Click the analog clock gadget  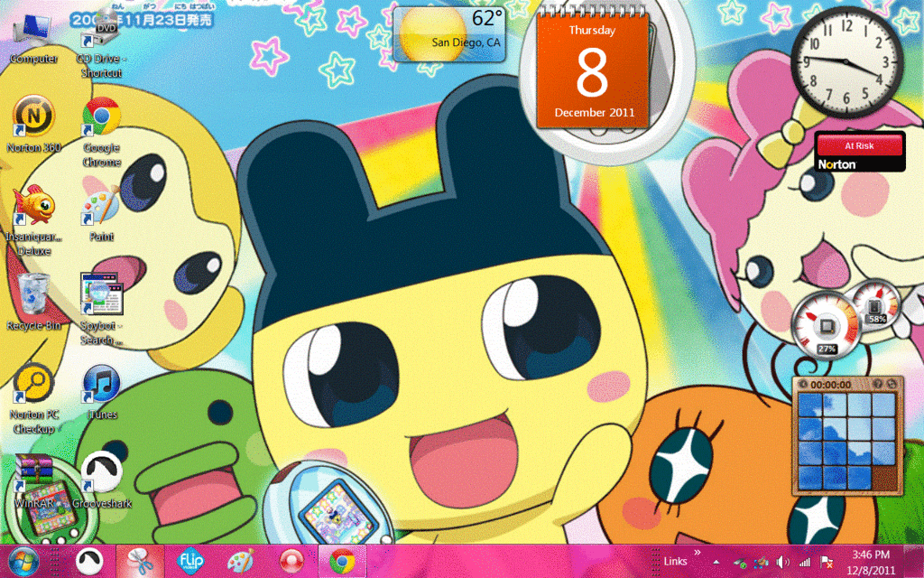[846, 62]
